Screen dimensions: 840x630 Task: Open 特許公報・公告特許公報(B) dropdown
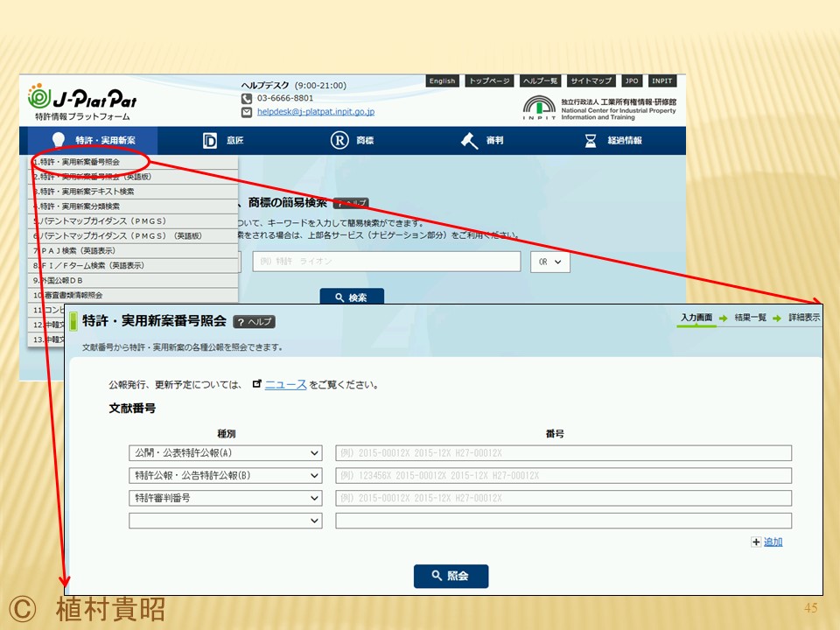coord(226,476)
